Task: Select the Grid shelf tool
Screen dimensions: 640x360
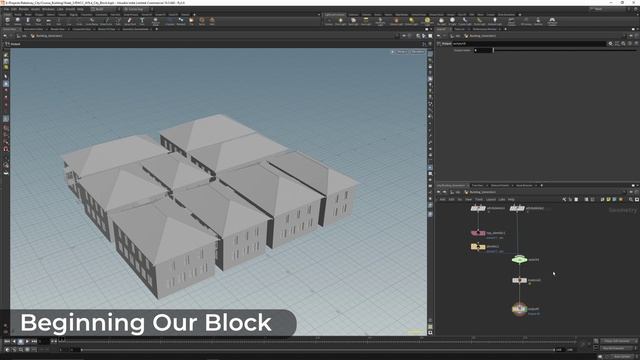Action: pyautogui.click(x=49, y=21)
